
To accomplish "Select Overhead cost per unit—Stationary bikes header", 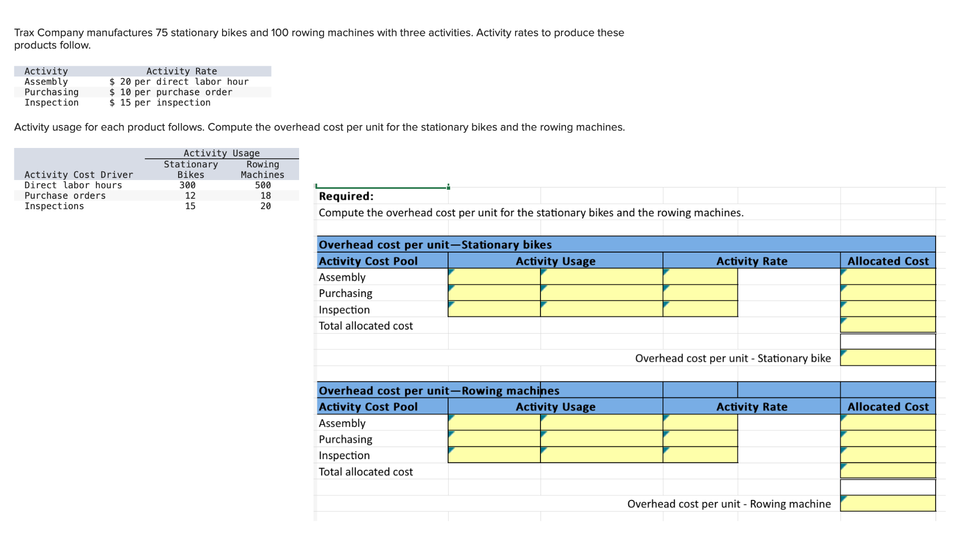I will click(435, 244).
